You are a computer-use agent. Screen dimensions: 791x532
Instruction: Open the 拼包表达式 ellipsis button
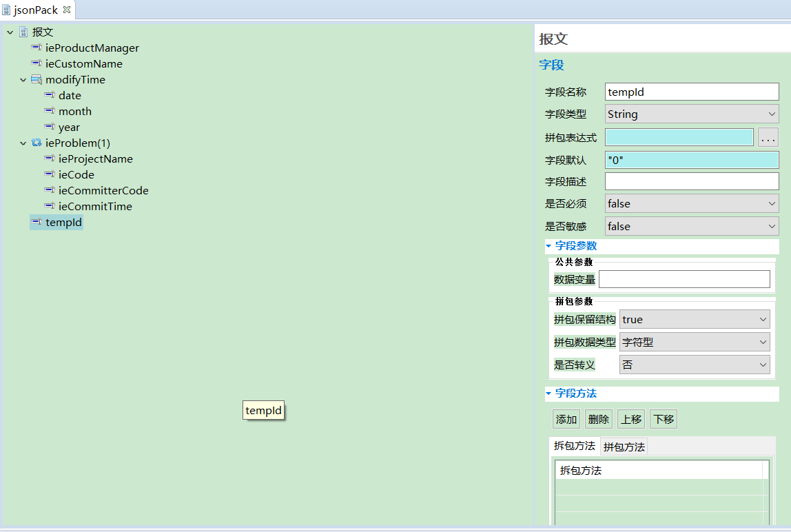(x=768, y=137)
